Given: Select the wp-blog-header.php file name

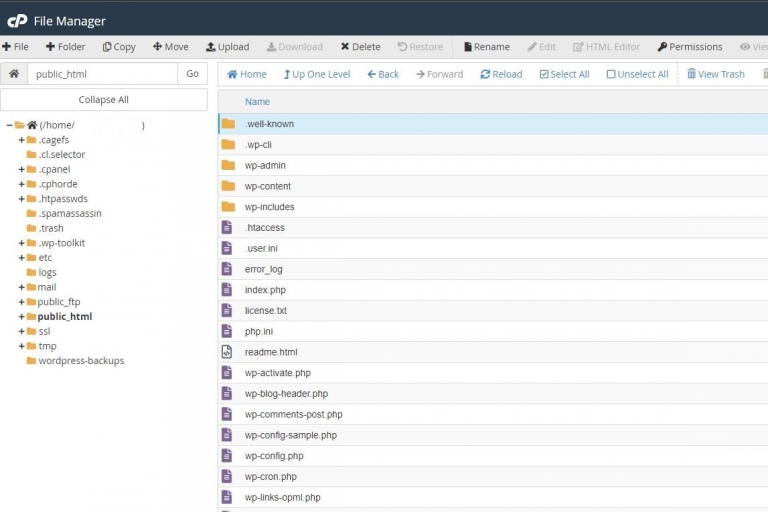Looking at the screenshot, I should (x=287, y=394).
